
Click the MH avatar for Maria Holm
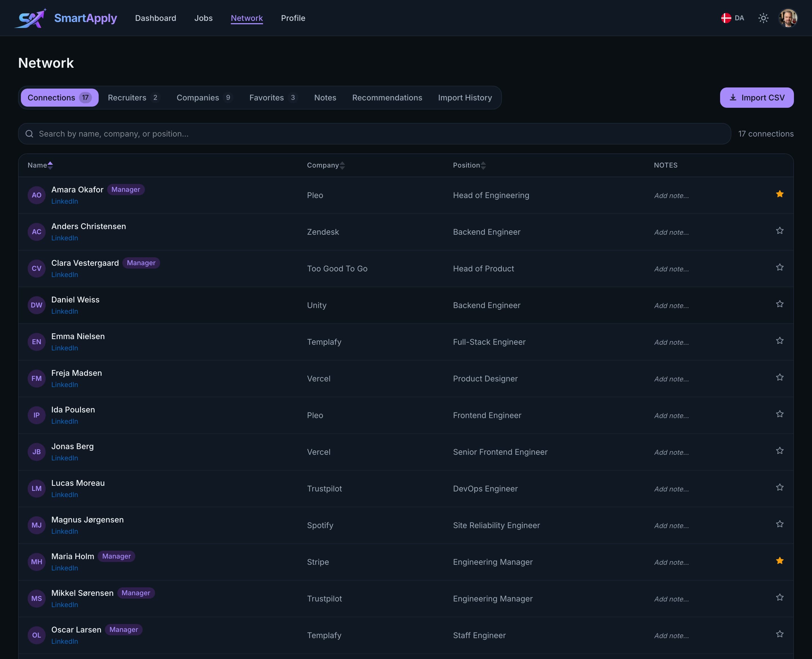click(x=36, y=562)
